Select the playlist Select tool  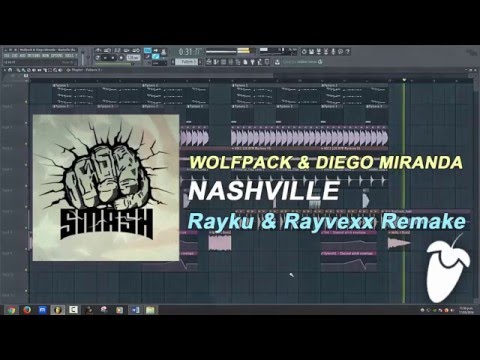pos(50,70)
